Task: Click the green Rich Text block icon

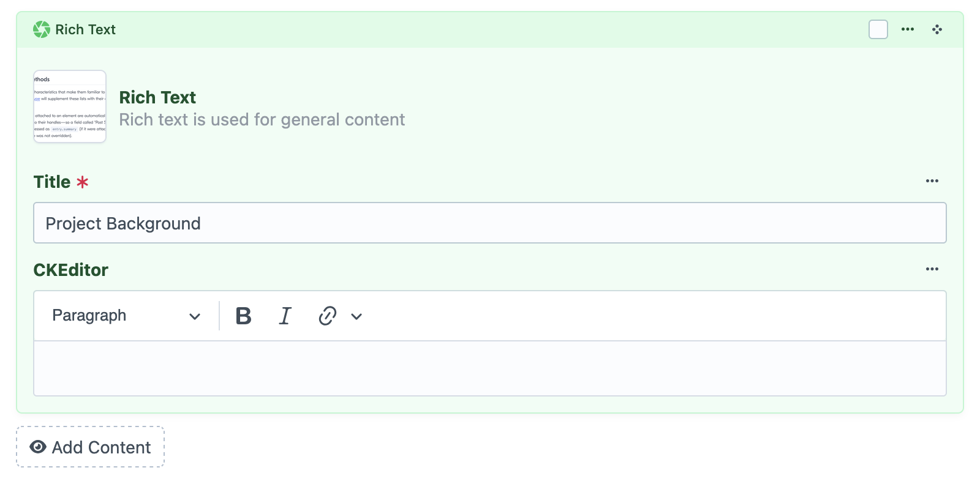Action: point(42,29)
